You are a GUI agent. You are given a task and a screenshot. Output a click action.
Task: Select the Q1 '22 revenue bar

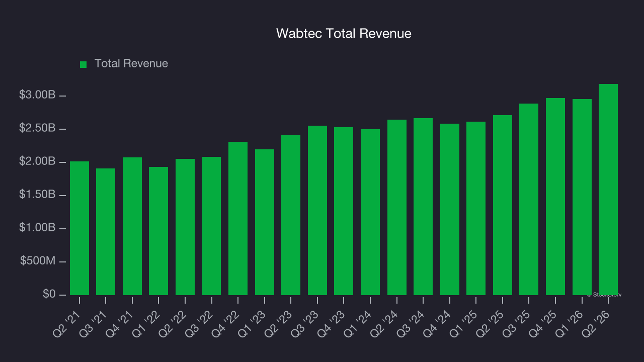point(158,231)
